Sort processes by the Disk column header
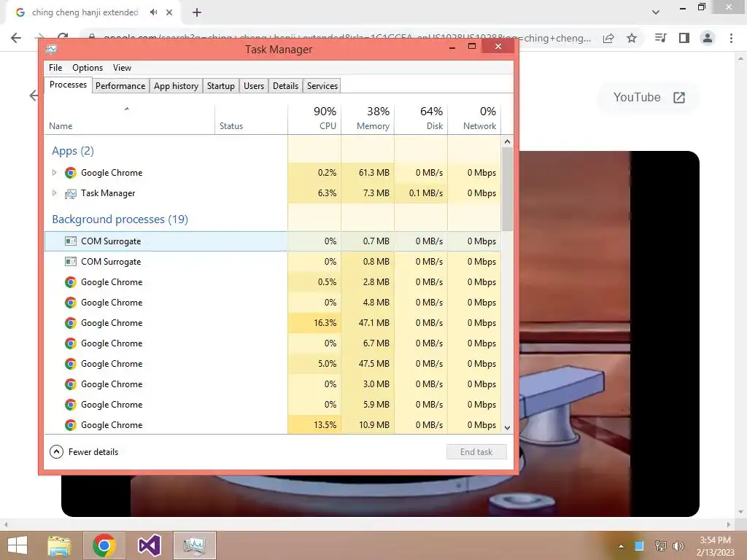The width and height of the screenshot is (747, 560). coord(421,118)
